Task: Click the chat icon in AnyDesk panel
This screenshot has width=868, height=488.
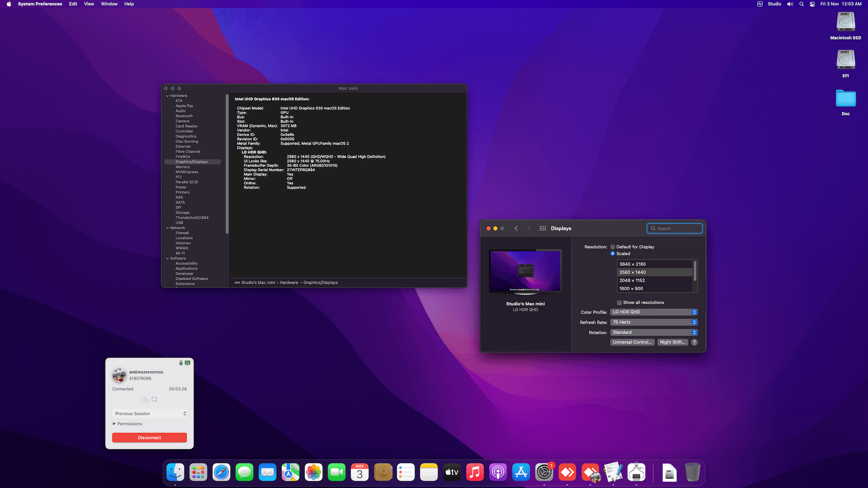Action: point(154,399)
